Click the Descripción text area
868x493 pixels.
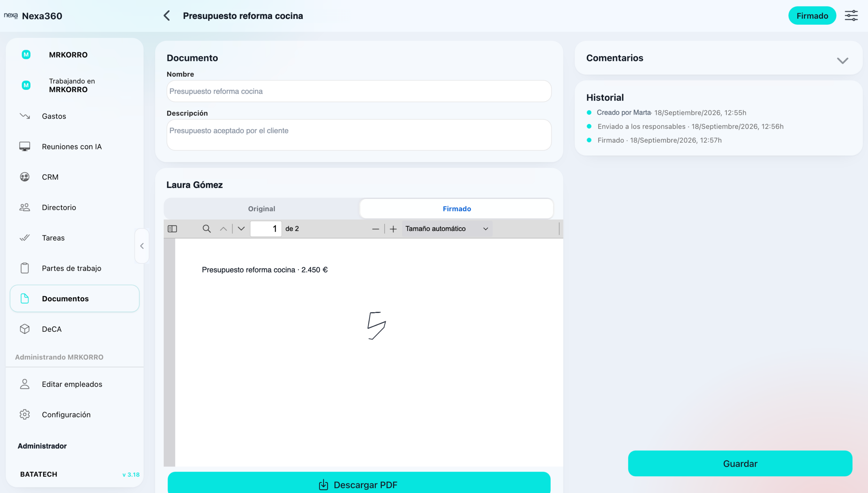pyautogui.click(x=359, y=135)
